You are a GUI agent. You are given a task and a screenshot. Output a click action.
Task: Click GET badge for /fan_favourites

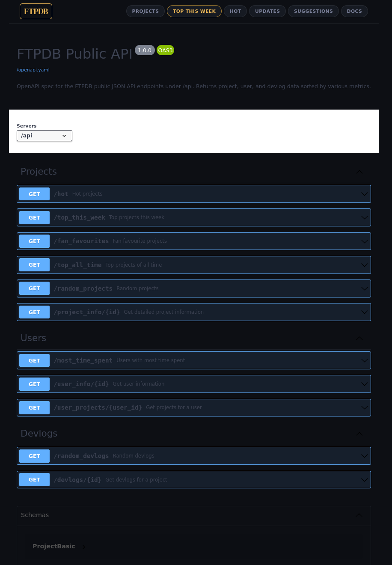pos(35,241)
